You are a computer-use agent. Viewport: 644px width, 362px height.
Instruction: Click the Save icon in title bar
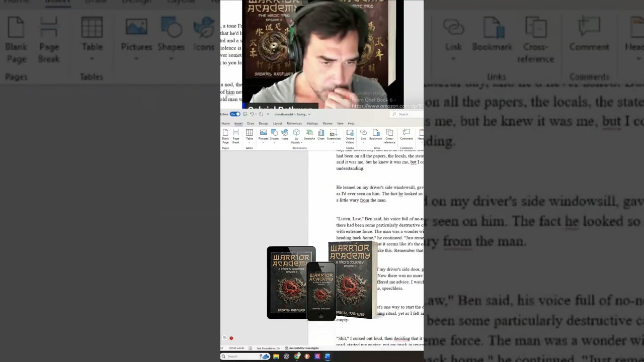tap(245, 114)
